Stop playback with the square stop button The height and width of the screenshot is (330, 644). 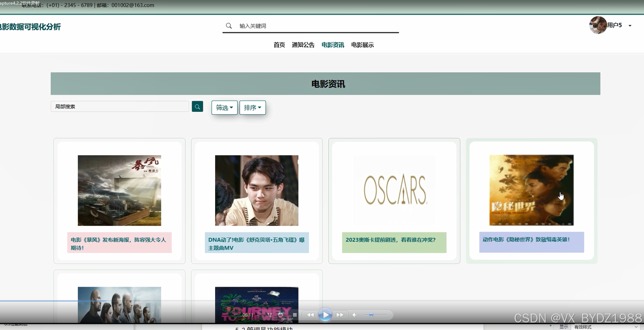click(x=295, y=315)
